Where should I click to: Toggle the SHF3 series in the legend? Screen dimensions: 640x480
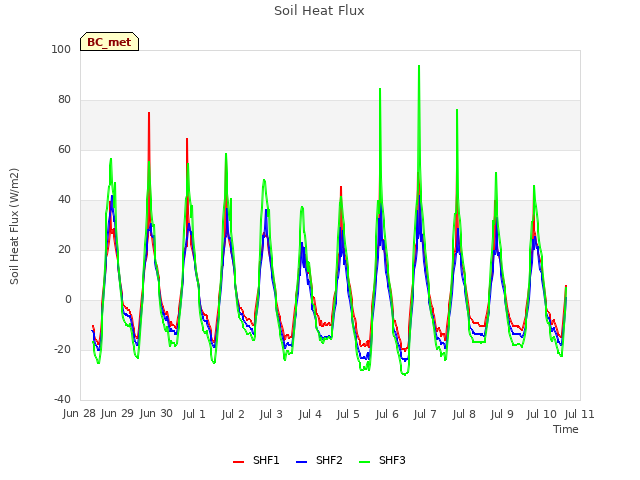tap(382, 460)
